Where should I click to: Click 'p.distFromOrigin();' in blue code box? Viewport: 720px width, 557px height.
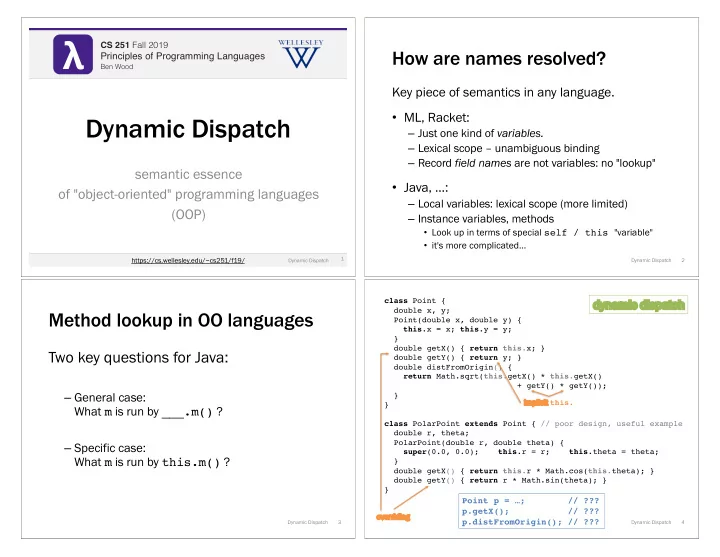(x=512, y=522)
